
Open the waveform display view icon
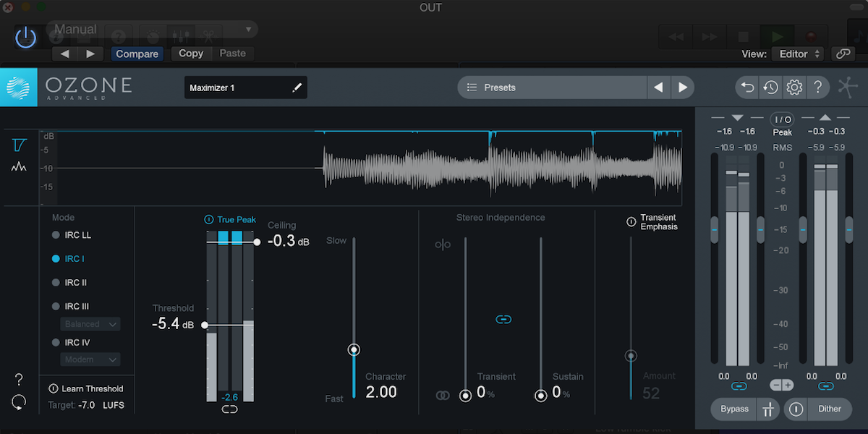tap(19, 166)
